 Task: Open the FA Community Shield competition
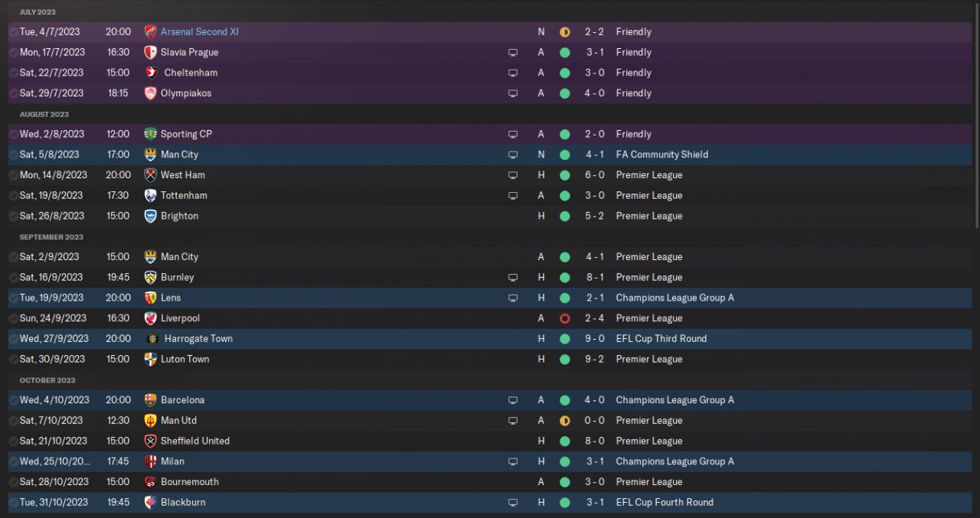point(661,155)
